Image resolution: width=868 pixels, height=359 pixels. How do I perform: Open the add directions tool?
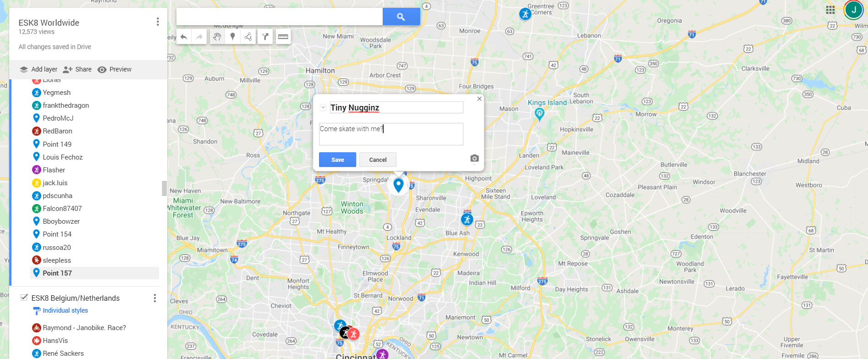[x=265, y=37]
